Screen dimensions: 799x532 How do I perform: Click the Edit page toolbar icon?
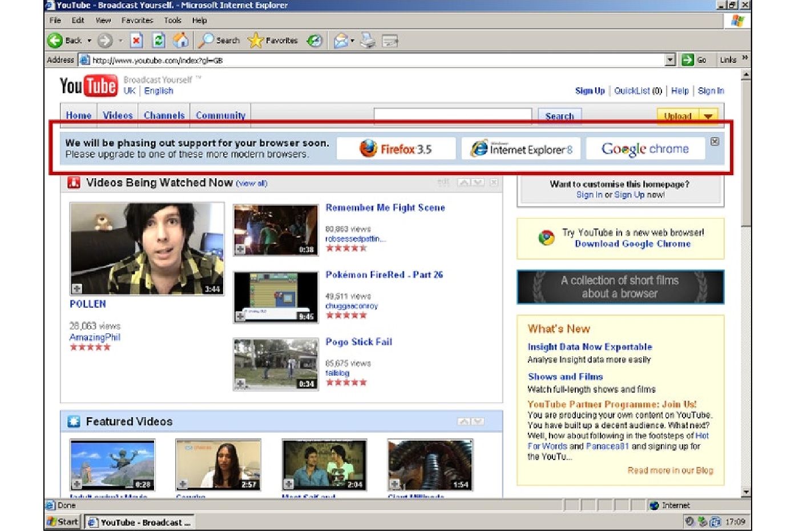point(390,41)
